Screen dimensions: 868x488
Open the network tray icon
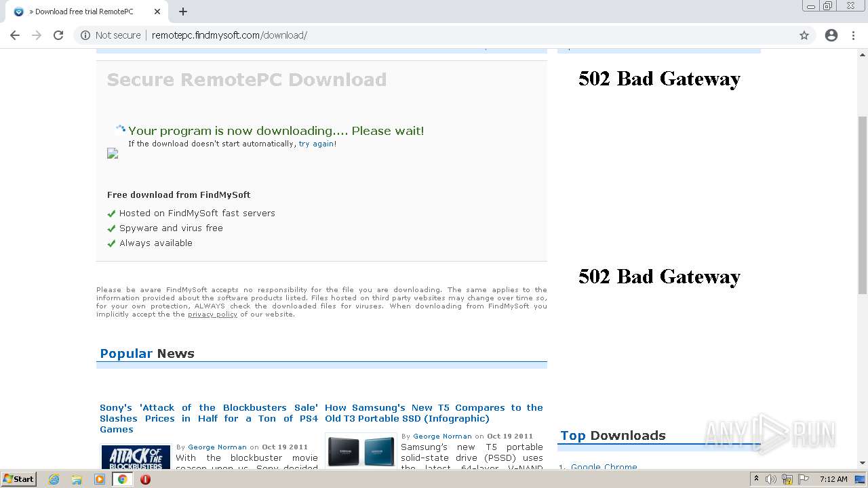point(787,479)
